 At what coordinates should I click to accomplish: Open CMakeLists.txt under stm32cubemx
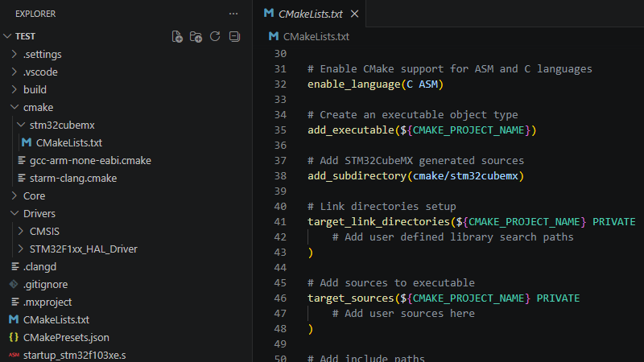[x=69, y=143]
